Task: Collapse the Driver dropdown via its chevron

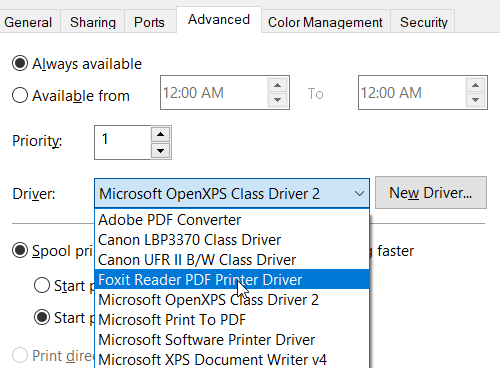Action: click(359, 194)
